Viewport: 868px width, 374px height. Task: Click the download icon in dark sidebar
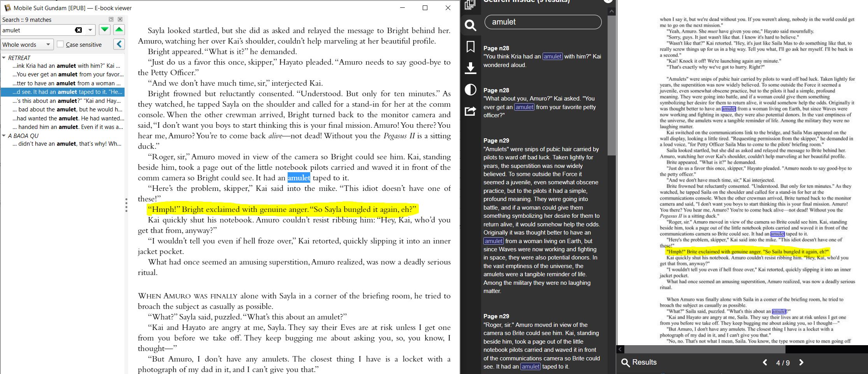click(471, 68)
